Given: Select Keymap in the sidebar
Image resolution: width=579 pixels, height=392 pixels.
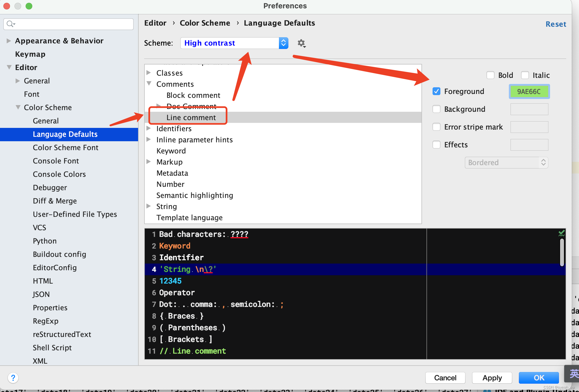Looking at the screenshot, I should click(x=30, y=54).
